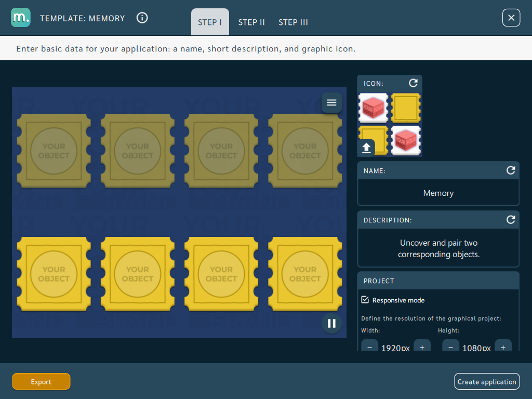The image size is (532, 399).
Task: Click the mobsted 'm.' logo icon
Action: click(x=21, y=18)
